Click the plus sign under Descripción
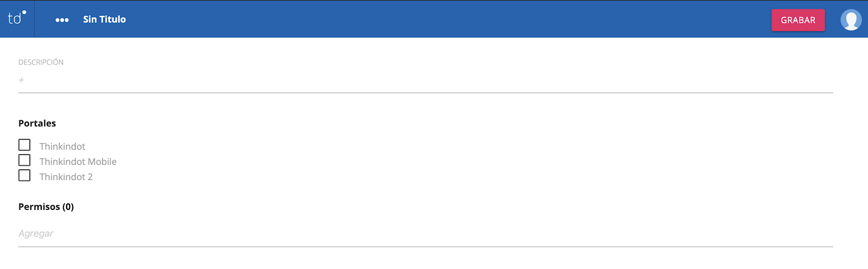 coord(21,80)
